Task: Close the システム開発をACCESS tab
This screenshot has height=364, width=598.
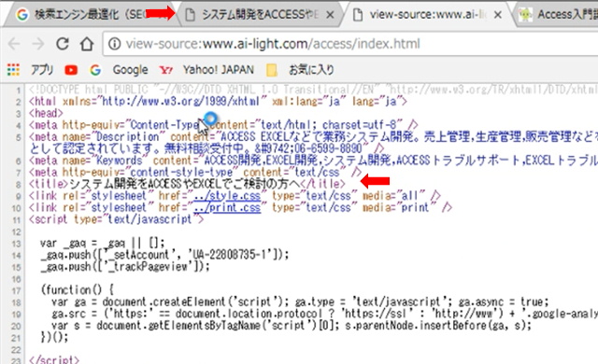Action: [330, 15]
